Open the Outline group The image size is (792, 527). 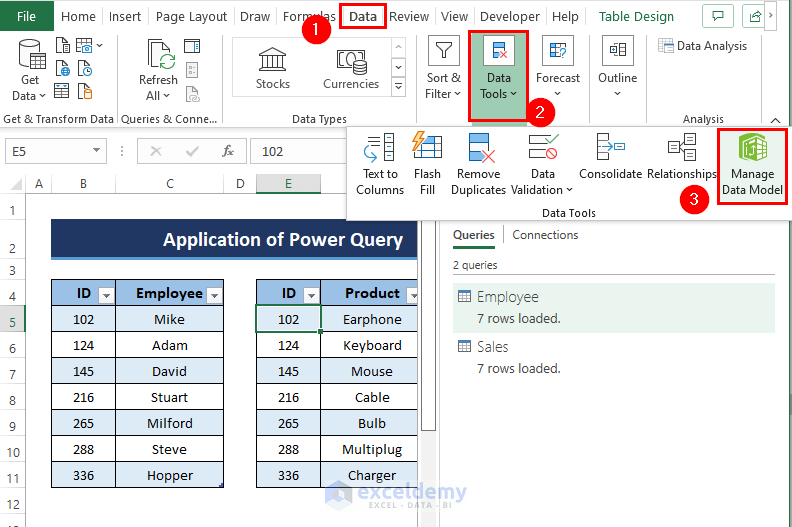point(617,68)
